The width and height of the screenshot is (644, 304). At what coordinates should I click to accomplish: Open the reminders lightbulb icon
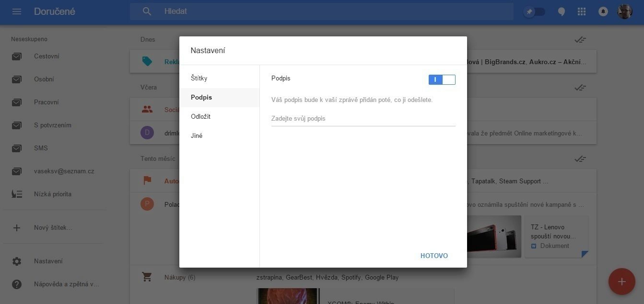(x=562, y=12)
